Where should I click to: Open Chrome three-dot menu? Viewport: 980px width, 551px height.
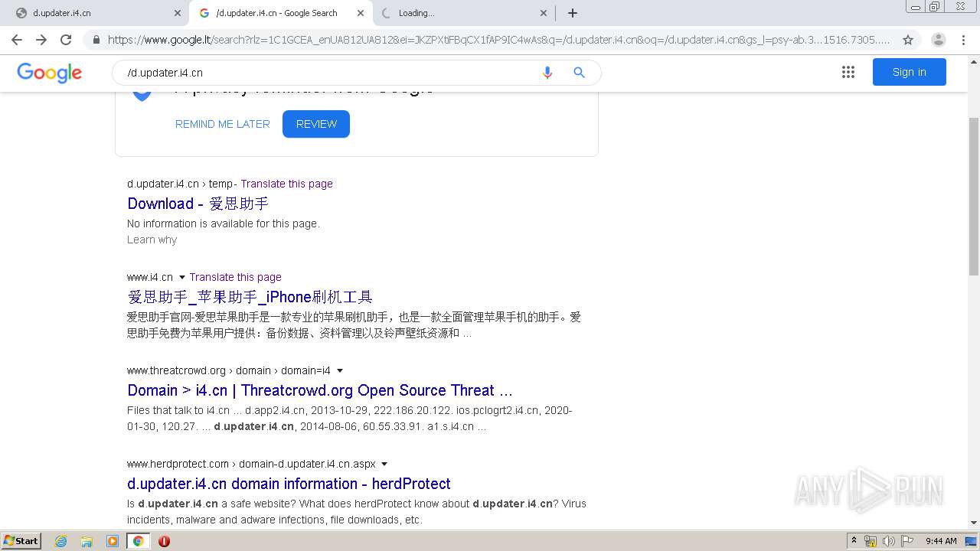[963, 40]
